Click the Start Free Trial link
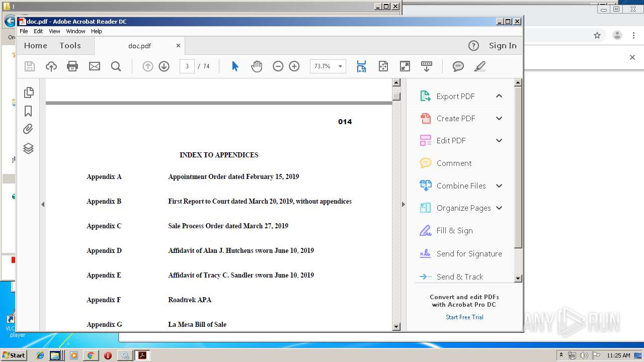Screen dimensions: 644x362 (464, 317)
